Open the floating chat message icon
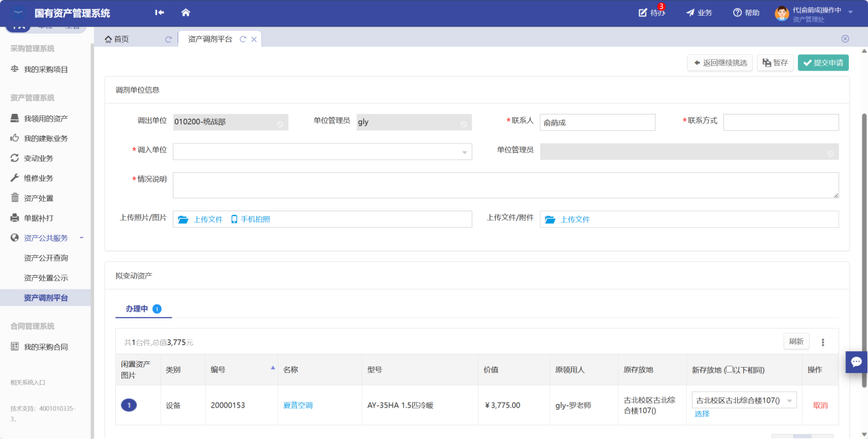This screenshot has width=868, height=439. tap(856, 361)
